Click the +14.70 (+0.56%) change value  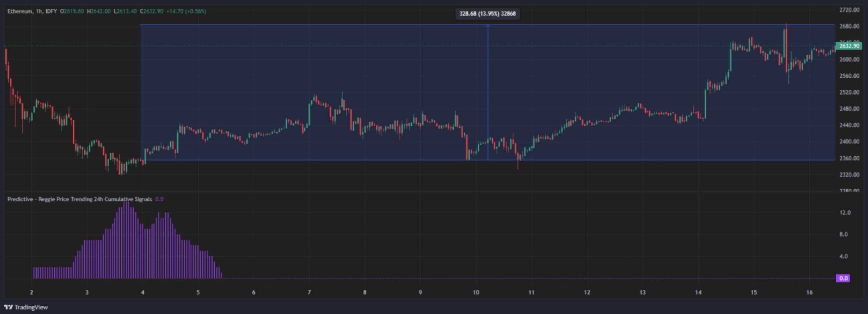(x=186, y=11)
